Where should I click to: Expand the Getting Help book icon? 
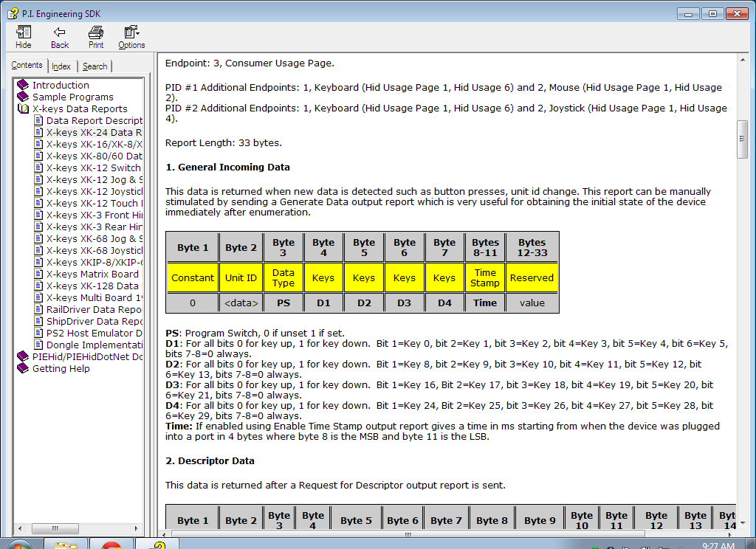click(23, 368)
